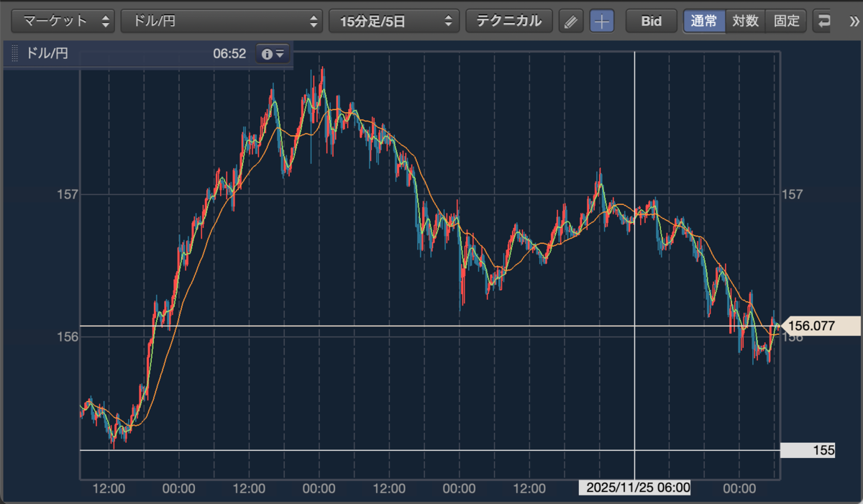Select 対数 logarithmic scale mode

click(746, 21)
